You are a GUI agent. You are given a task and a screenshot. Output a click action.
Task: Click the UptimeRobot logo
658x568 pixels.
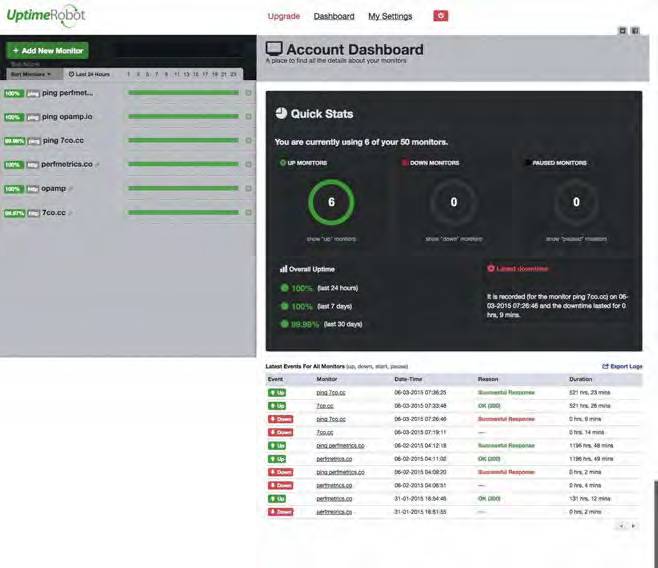(x=46, y=16)
